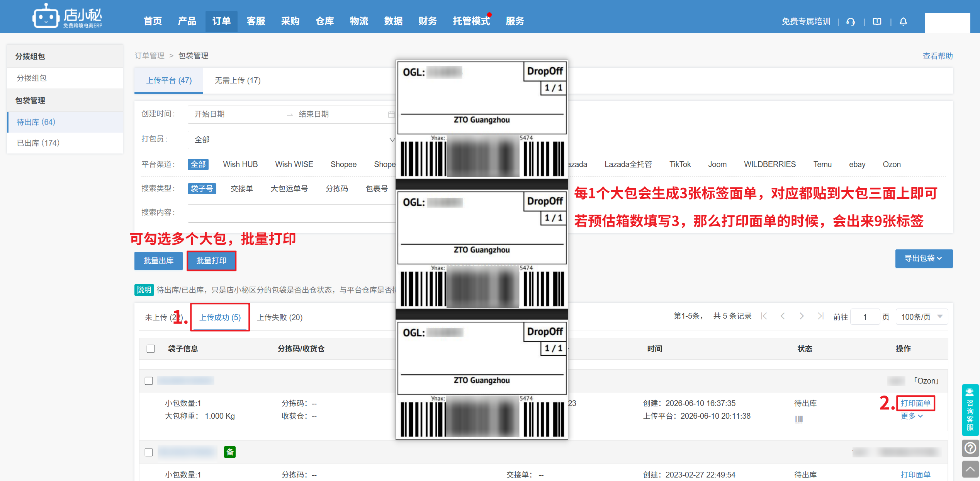
Task: Open the 采购 menu
Action: click(290, 21)
